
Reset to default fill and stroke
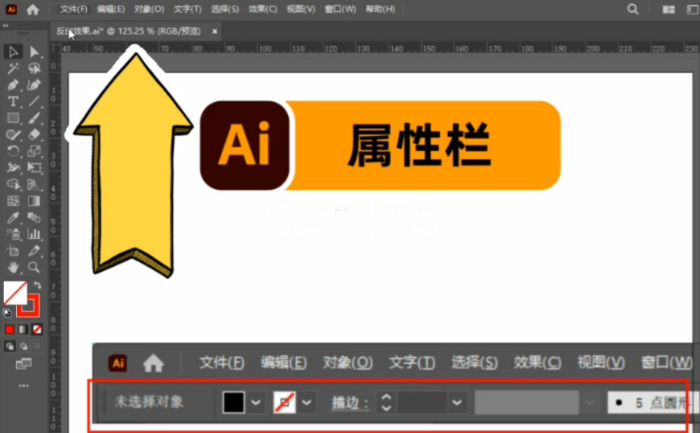coord(7,313)
